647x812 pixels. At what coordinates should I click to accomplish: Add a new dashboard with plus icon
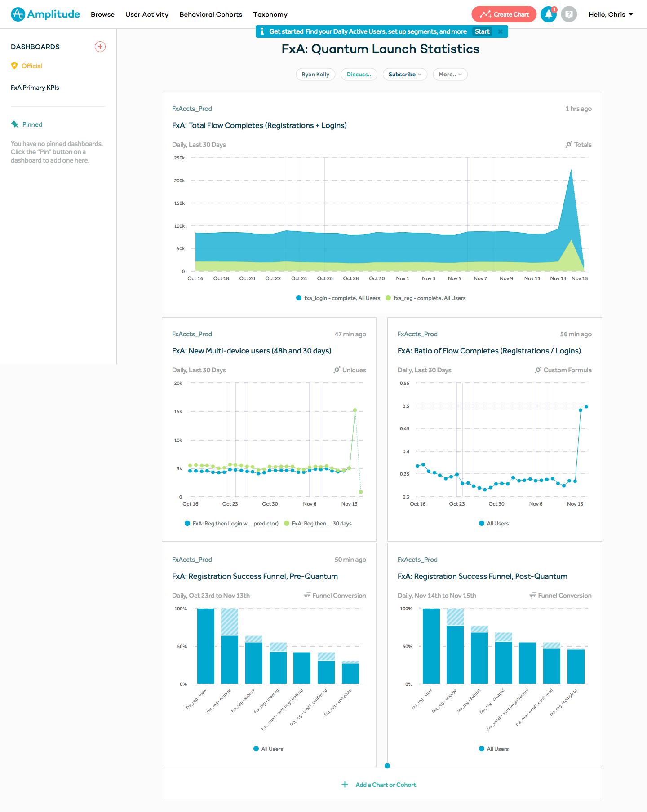tap(100, 47)
